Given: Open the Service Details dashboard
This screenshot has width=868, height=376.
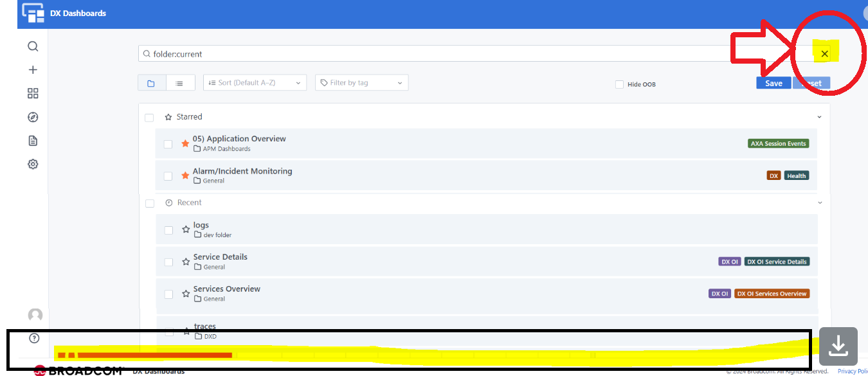Looking at the screenshot, I should pos(221,257).
